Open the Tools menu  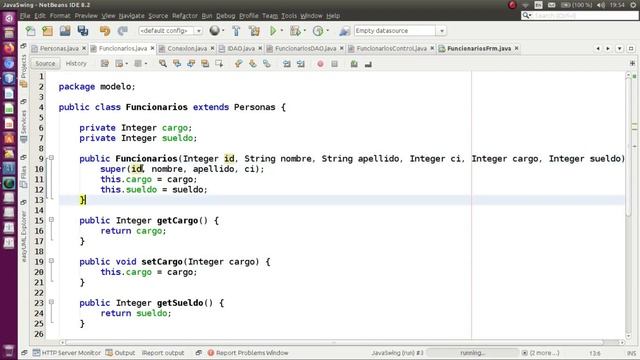tap(289, 16)
